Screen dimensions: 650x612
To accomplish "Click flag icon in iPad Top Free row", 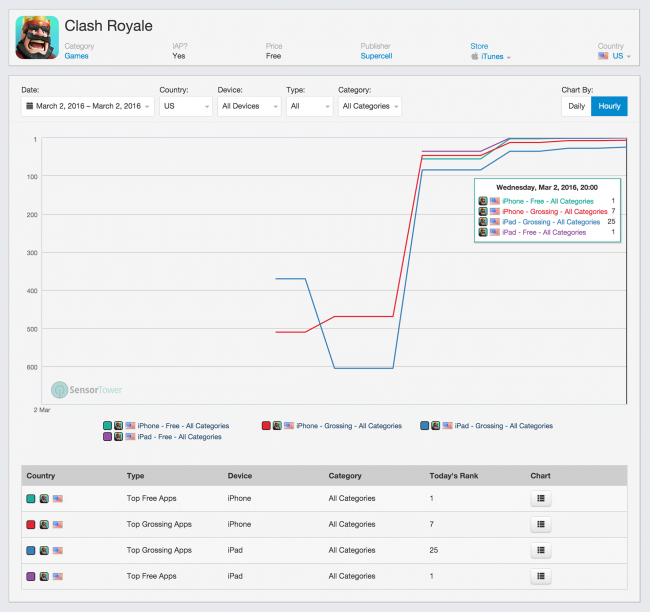I will 58,576.
